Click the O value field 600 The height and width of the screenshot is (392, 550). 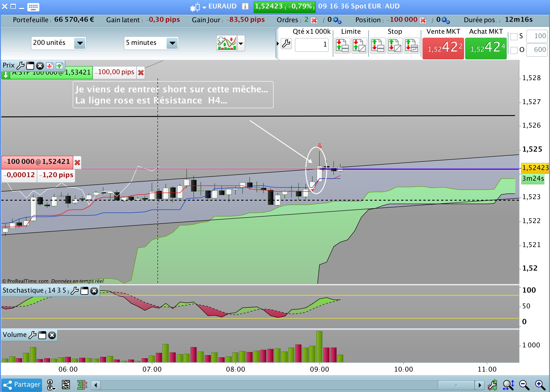[x=537, y=50]
